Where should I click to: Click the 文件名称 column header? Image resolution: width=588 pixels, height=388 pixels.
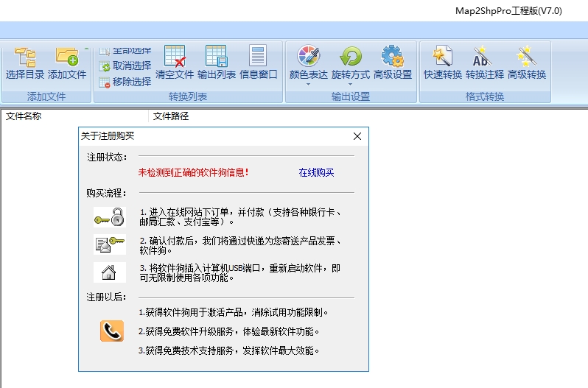pos(24,116)
